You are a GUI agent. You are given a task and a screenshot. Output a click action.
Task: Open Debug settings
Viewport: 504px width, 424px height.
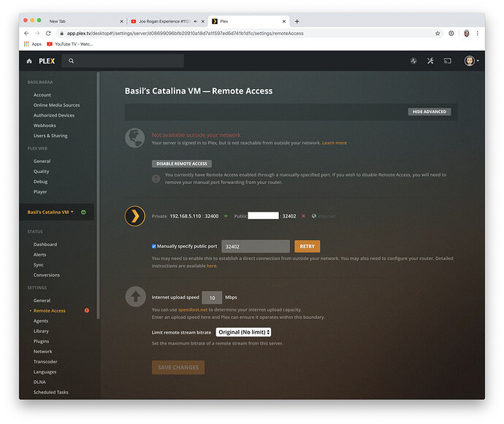click(x=40, y=182)
